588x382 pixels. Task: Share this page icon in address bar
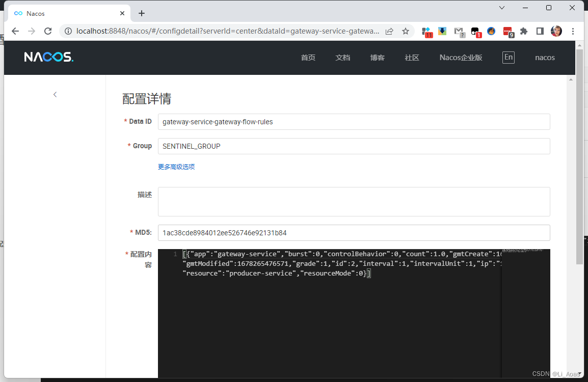coord(389,31)
